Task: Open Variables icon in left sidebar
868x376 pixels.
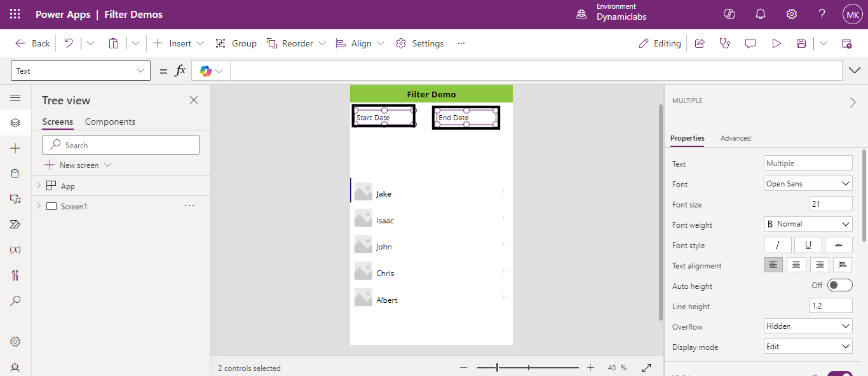Action: point(15,249)
